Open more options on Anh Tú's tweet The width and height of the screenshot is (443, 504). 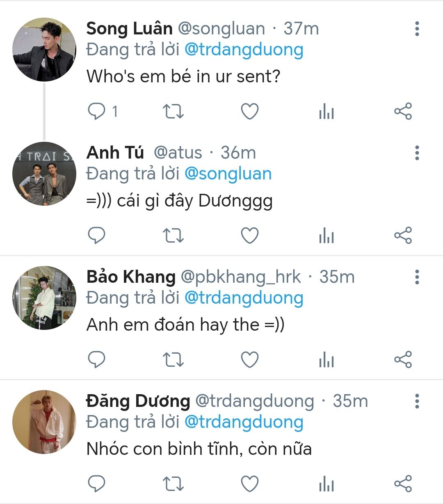[417, 153]
